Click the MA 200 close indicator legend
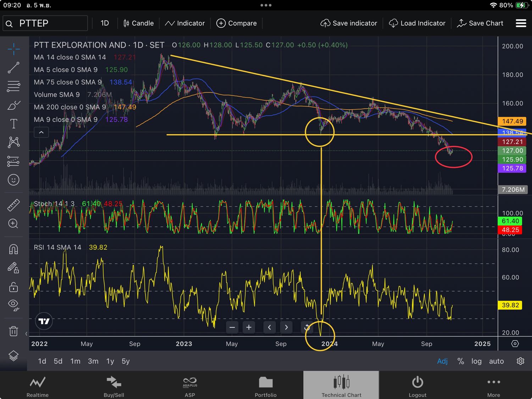532x399 pixels. click(x=70, y=107)
